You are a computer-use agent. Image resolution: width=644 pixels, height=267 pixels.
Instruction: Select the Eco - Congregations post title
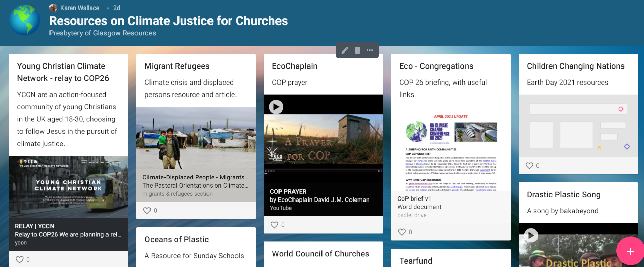pos(436,66)
